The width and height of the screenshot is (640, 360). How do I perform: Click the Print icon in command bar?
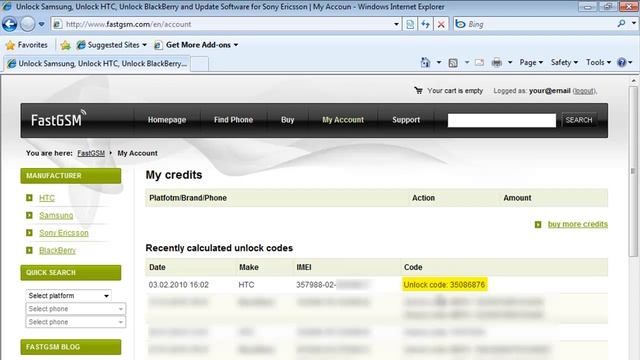[496, 62]
